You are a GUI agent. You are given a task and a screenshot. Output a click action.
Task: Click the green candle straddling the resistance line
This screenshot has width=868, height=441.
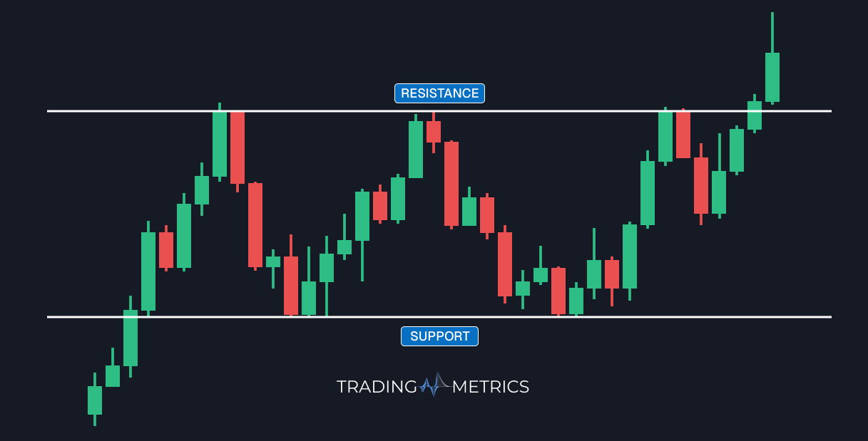(x=755, y=115)
